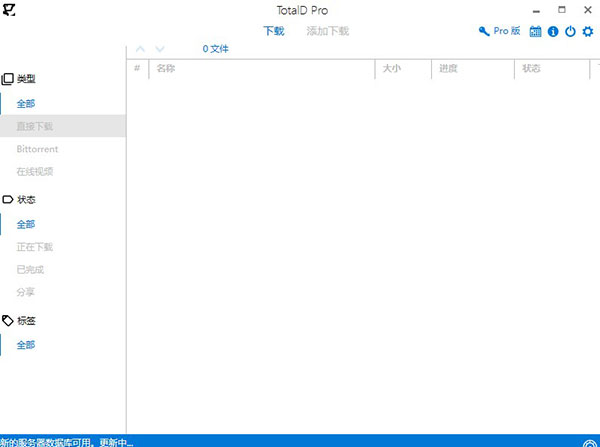This screenshot has height=447, width=600.
Task: Click the TotalD logo icon
Action: (9, 10)
